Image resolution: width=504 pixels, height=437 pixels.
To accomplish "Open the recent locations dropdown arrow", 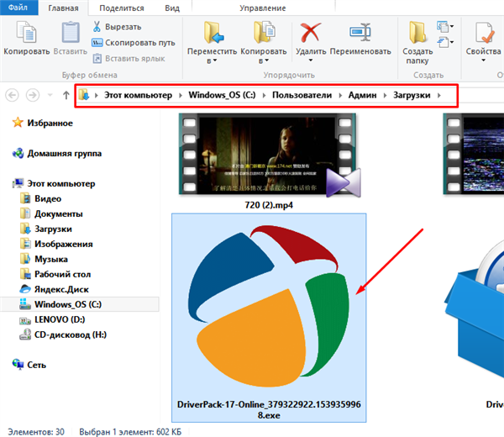I will coord(50,95).
